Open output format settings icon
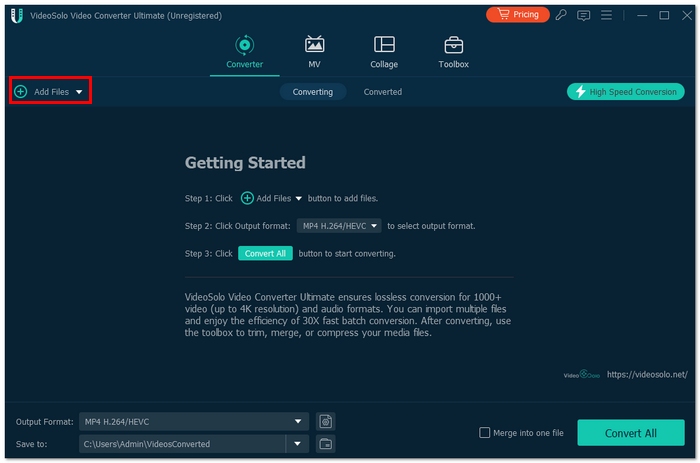700x463 pixels. (x=326, y=422)
